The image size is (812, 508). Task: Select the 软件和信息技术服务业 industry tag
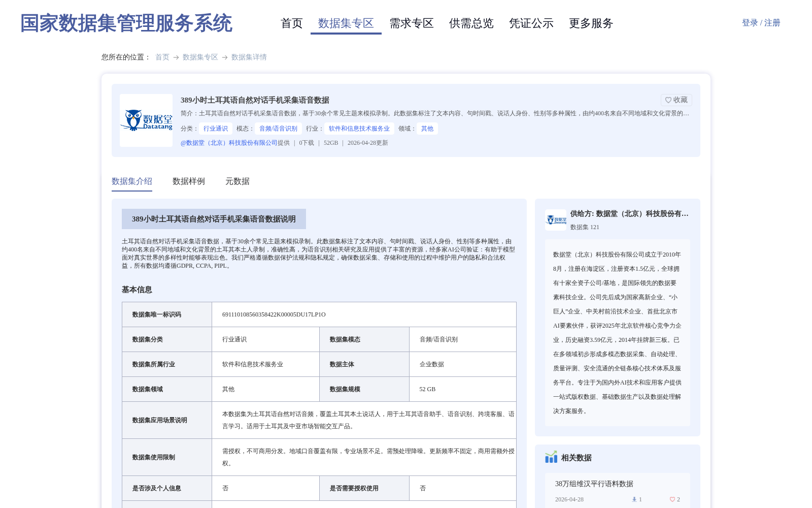(359, 129)
